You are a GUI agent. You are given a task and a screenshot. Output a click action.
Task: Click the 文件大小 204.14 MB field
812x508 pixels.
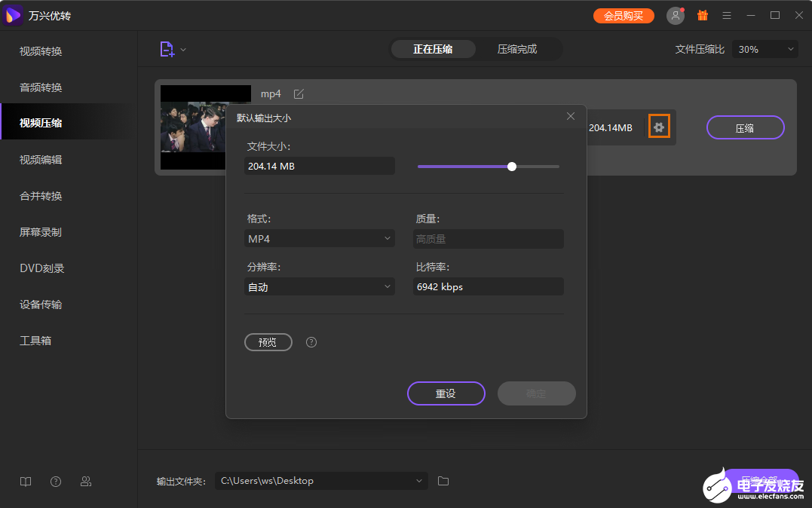(x=320, y=167)
